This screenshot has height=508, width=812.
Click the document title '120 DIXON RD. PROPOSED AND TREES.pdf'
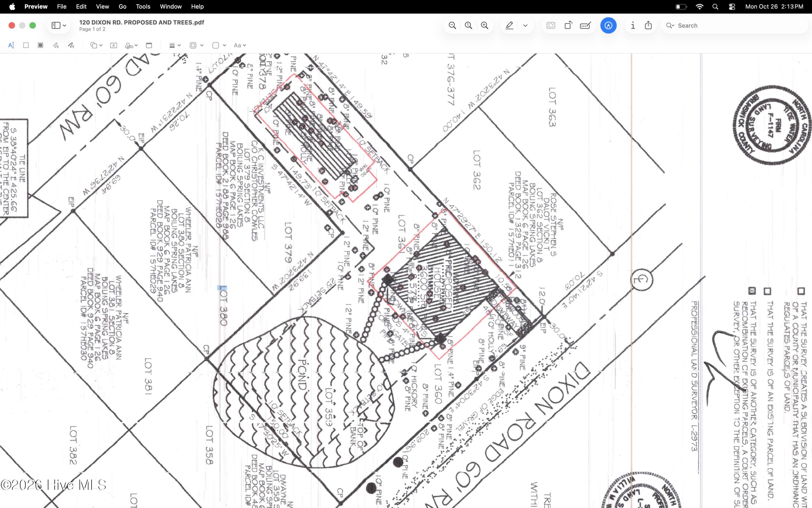[142, 22]
